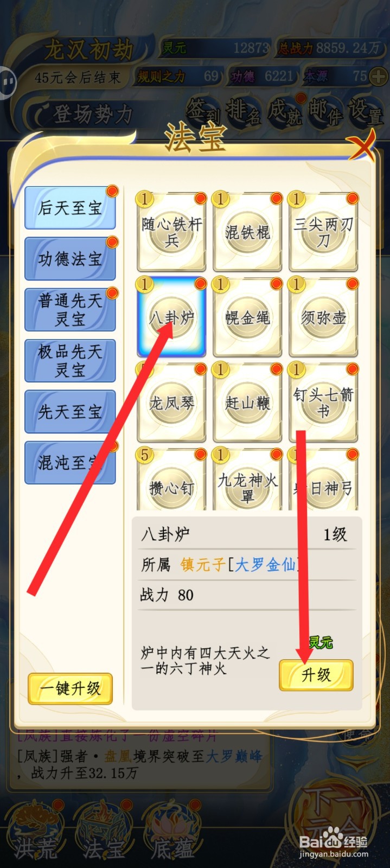Select the 赶山鞭 treasure tile
390x868 pixels.
pos(247,403)
